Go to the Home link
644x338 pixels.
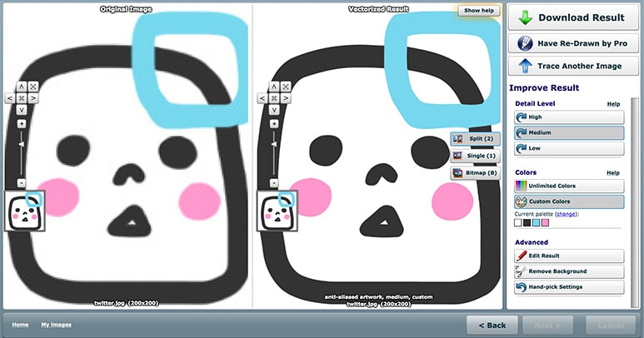20,325
